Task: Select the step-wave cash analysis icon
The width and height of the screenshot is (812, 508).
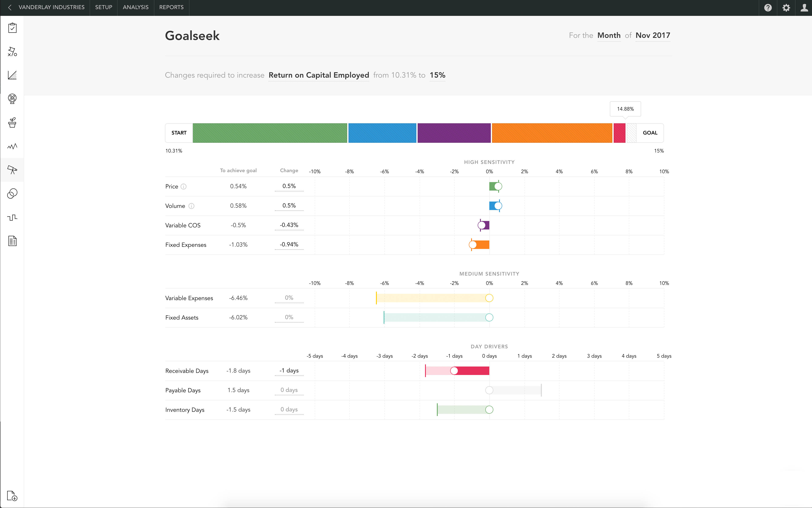Action: [12, 217]
